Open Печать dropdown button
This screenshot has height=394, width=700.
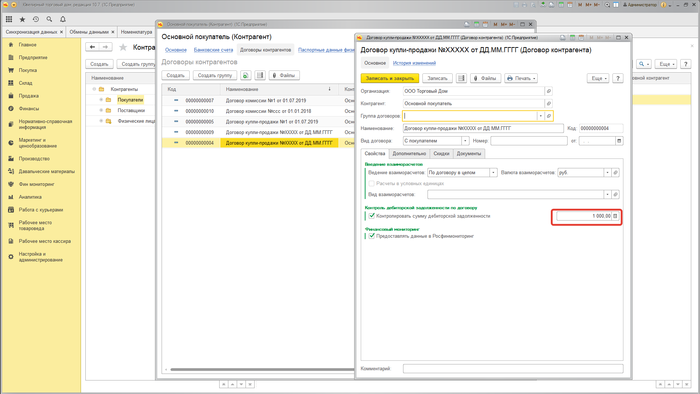(x=521, y=78)
